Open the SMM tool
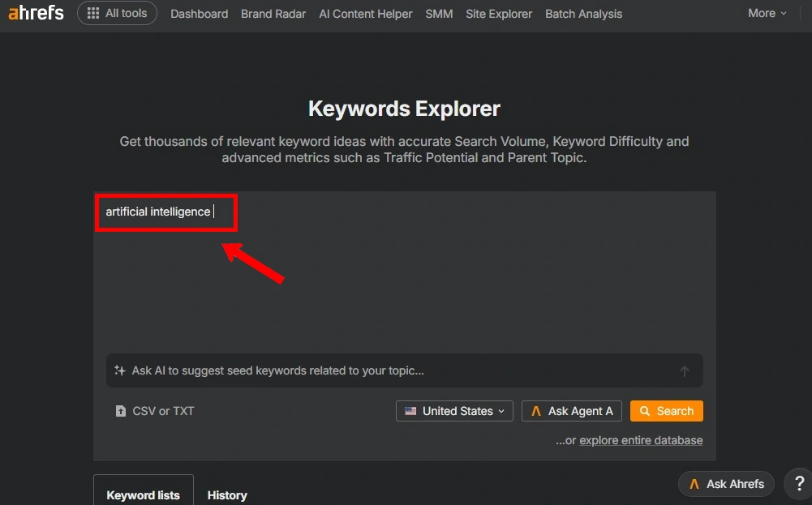The width and height of the screenshot is (812, 505). tap(439, 14)
